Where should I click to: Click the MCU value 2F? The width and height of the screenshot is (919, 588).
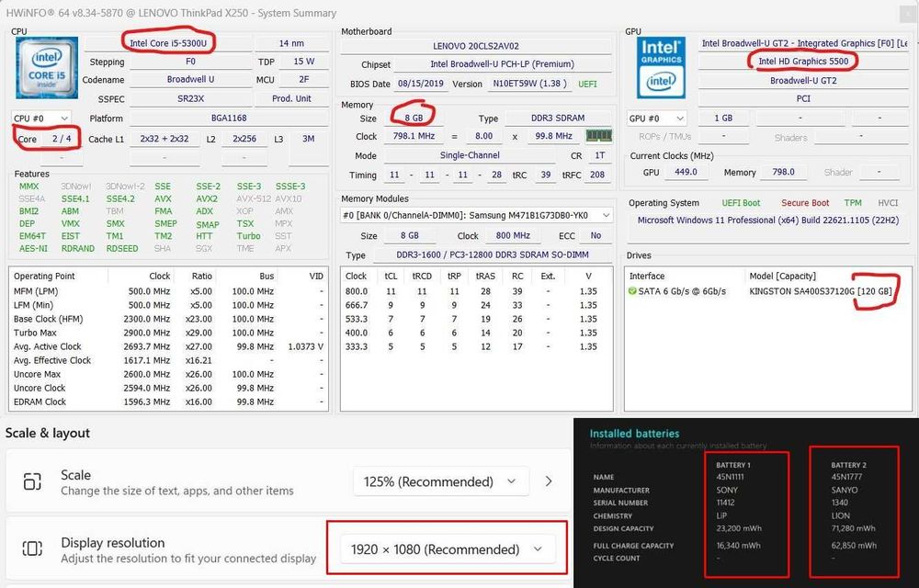tap(303, 80)
